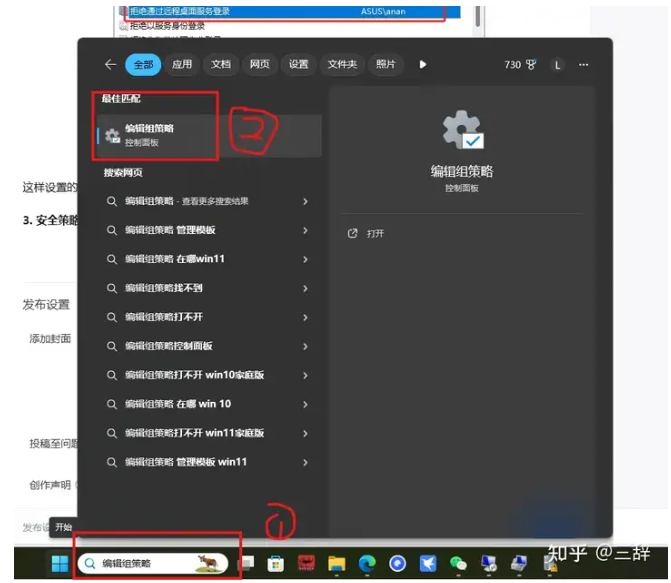Switch to the 应用 filter tab
Screen dimensions: 671x583
(x=181, y=65)
